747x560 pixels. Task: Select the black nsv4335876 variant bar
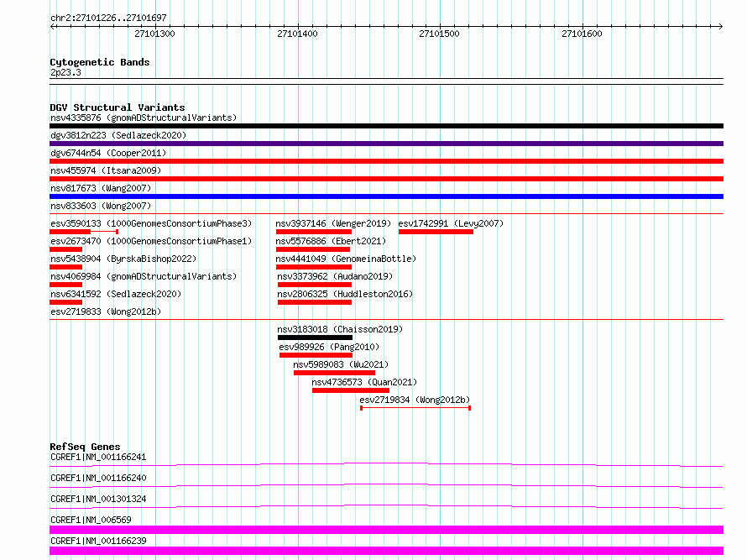pos(386,126)
